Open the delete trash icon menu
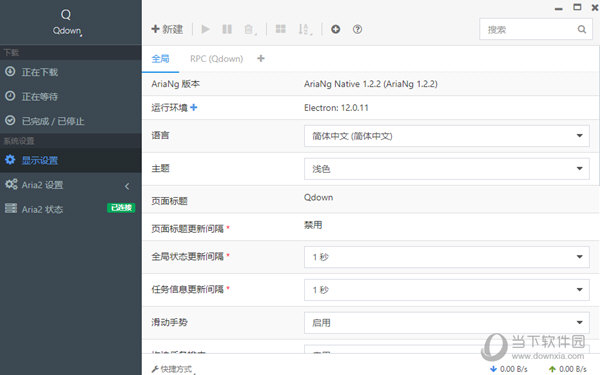The image size is (600, 375). coord(250,29)
